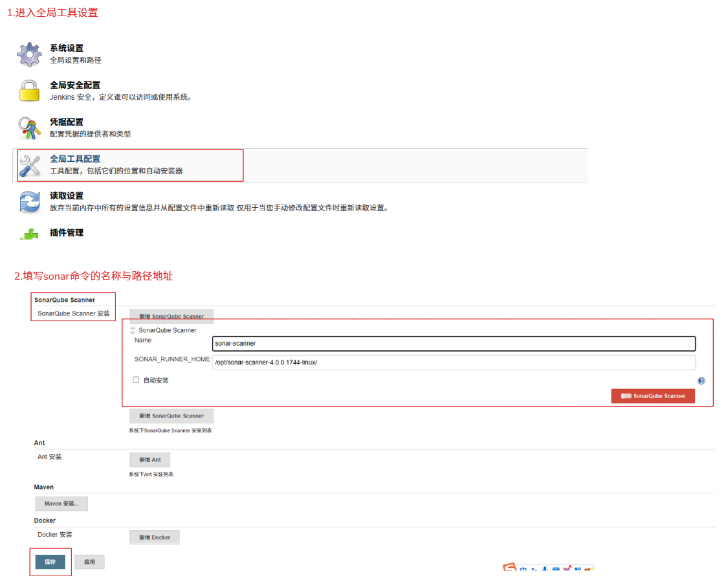
Task: Click the wrench and screwdriver tools icon
Action: pyautogui.click(x=30, y=166)
